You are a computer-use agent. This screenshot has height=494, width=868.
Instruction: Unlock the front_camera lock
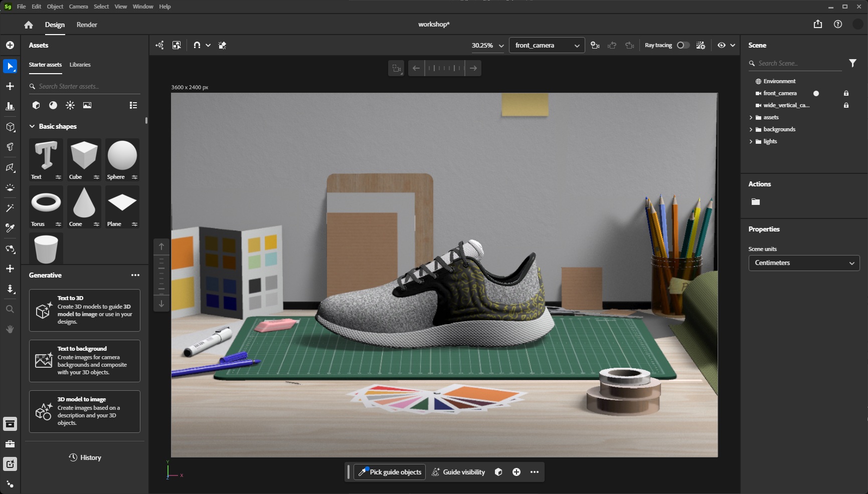[846, 93]
